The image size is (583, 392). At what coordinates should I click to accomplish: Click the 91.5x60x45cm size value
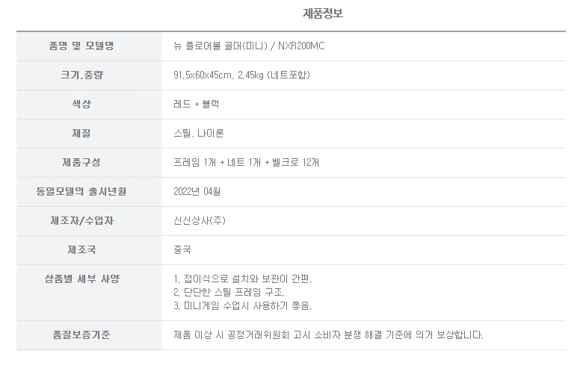[x=203, y=75]
